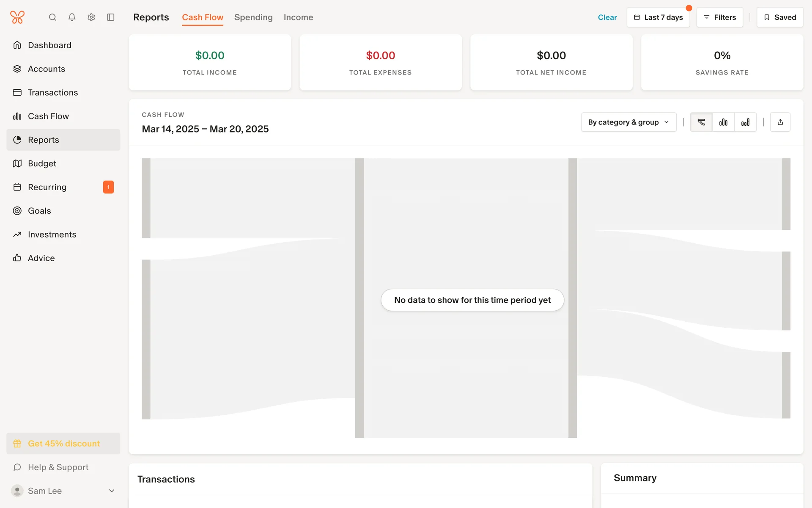Switch to the Income tab
Image resolution: width=812 pixels, height=508 pixels.
298,17
